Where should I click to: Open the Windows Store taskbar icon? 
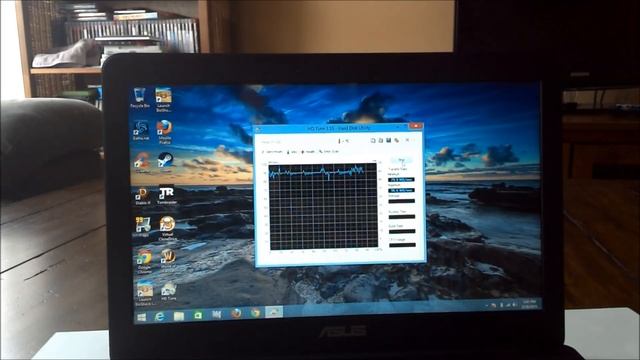pyautogui.click(x=198, y=315)
